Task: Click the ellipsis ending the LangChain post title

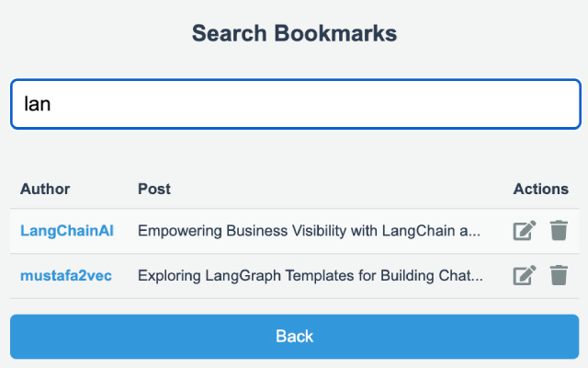Action: click(x=475, y=232)
